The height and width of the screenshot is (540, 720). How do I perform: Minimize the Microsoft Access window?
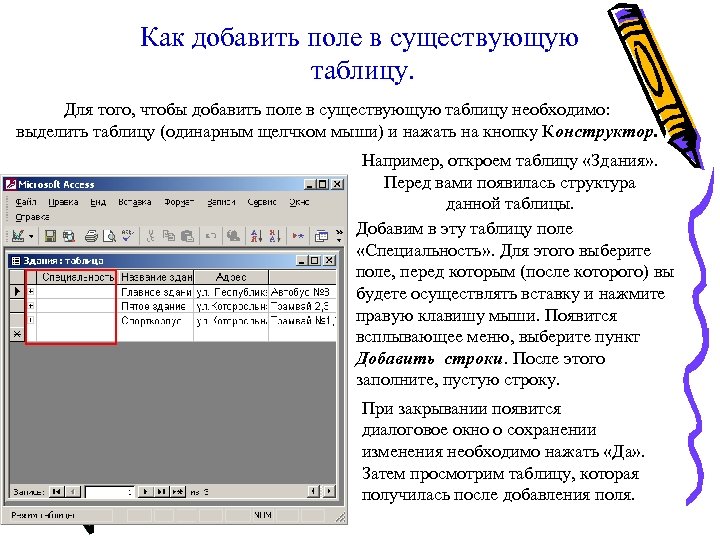pos(310,185)
